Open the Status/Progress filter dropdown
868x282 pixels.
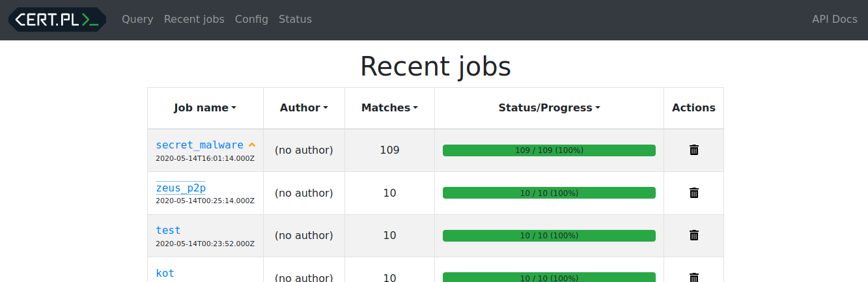point(549,108)
